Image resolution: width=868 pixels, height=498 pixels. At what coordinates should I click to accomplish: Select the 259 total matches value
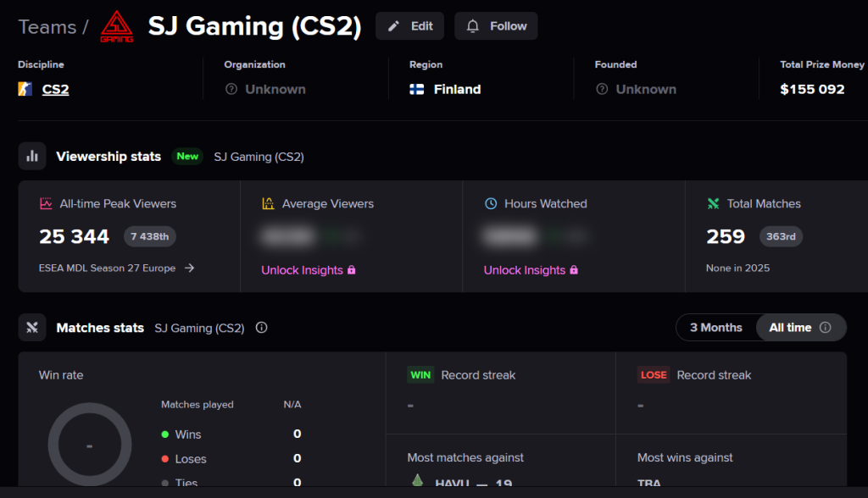click(726, 237)
